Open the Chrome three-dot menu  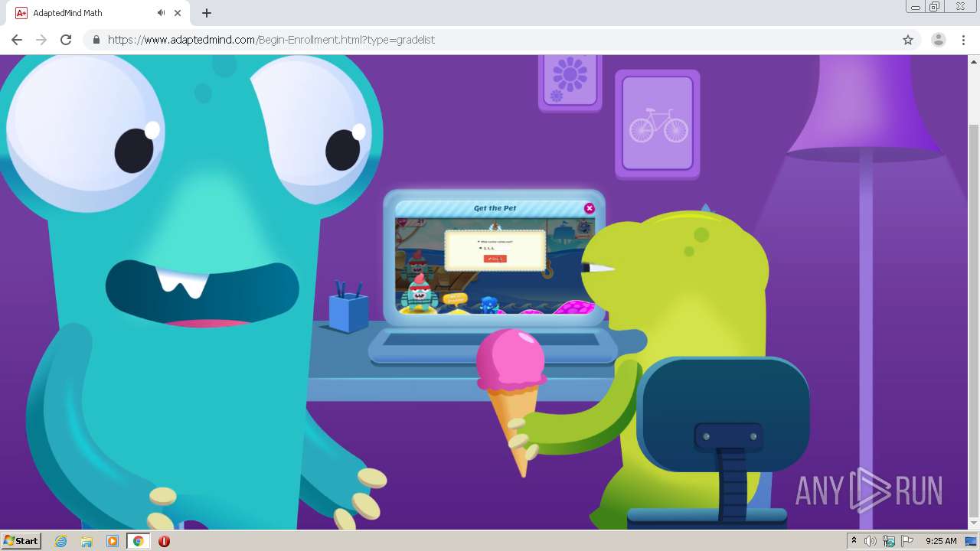(x=963, y=40)
